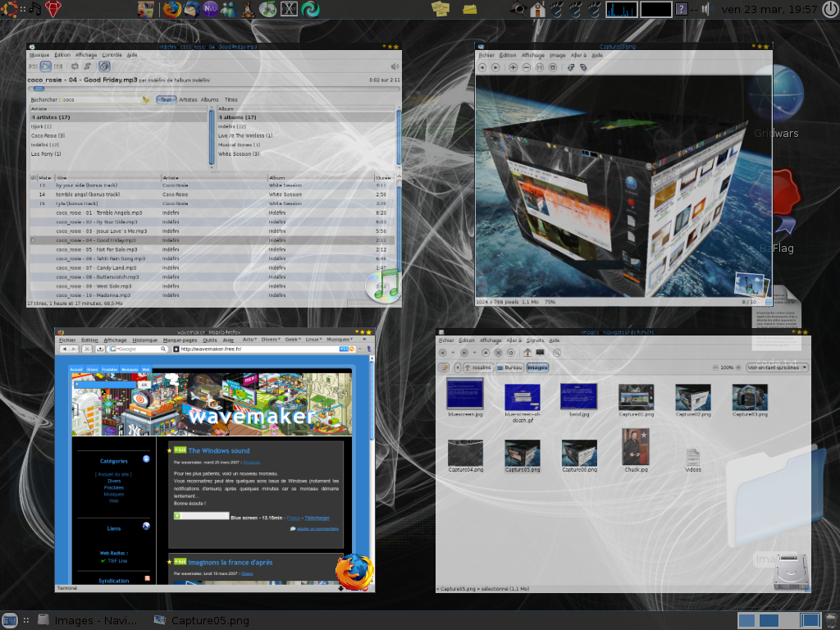
Task: Click the search magnifier in file browser toolbar
Action: [557, 353]
